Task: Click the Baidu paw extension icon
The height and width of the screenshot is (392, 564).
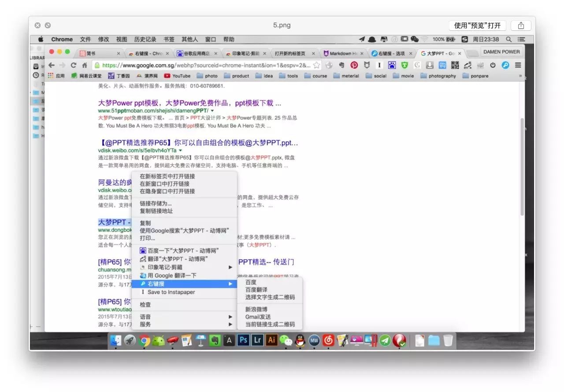Action: [392, 65]
